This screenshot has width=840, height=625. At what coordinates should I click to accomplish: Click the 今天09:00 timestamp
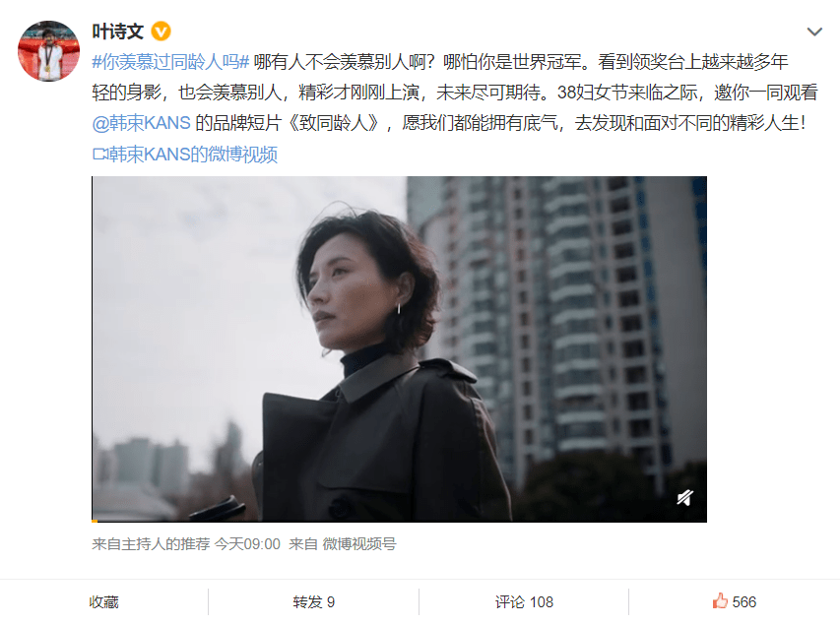coord(247,544)
